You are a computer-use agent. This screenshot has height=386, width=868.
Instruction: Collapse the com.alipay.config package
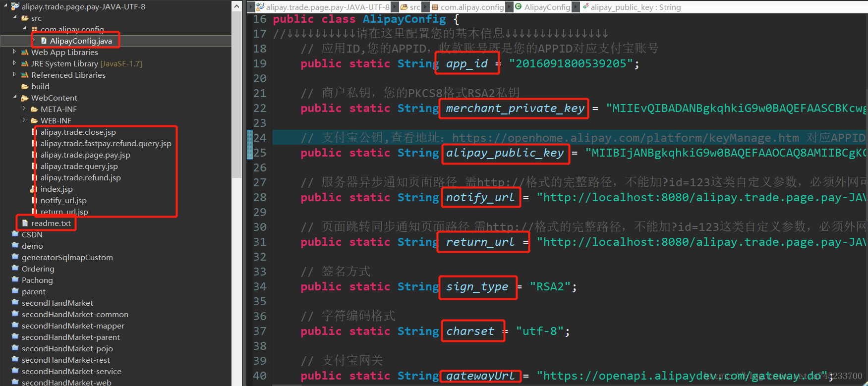tap(24, 28)
